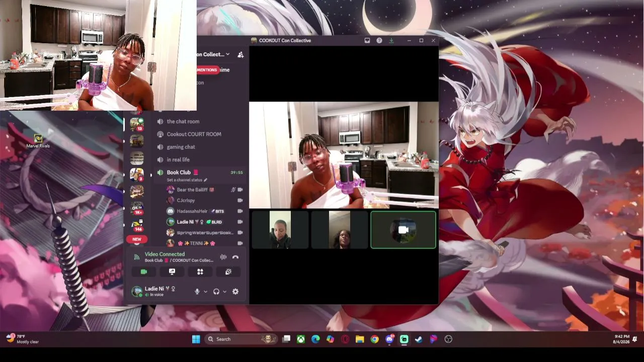Open the Discord inbox icon in title bar
644x362 pixels.
367,41
